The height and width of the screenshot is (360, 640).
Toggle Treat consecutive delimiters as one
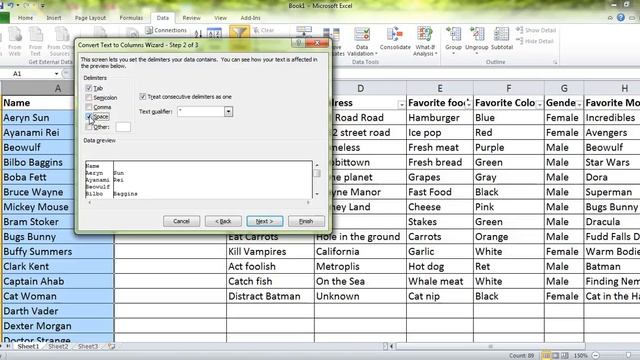(x=142, y=96)
